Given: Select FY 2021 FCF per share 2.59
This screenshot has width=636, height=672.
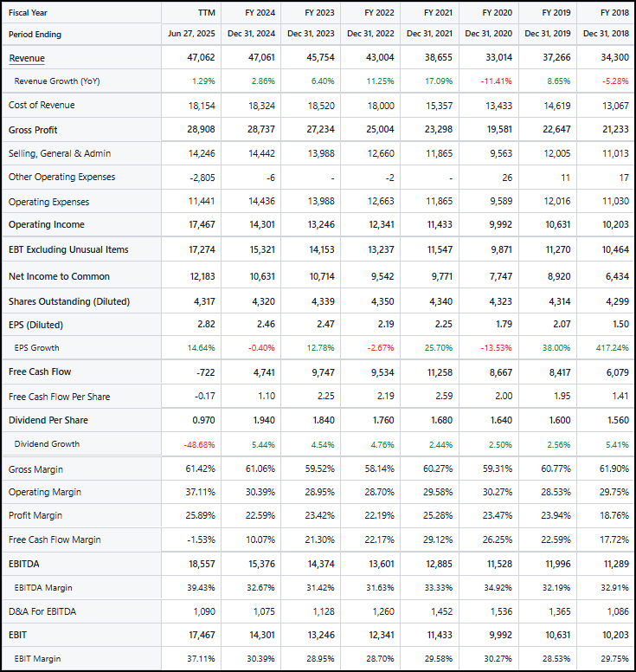Looking at the screenshot, I should (x=444, y=396).
